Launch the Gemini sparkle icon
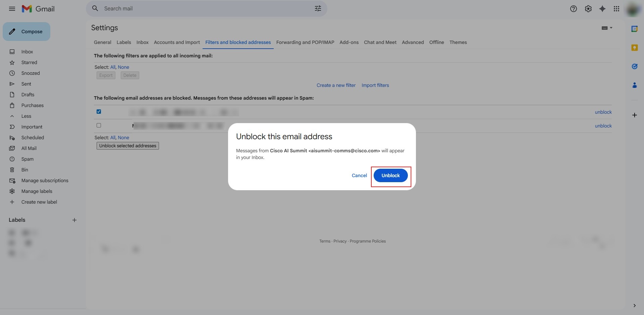 (x=602, y=9)
